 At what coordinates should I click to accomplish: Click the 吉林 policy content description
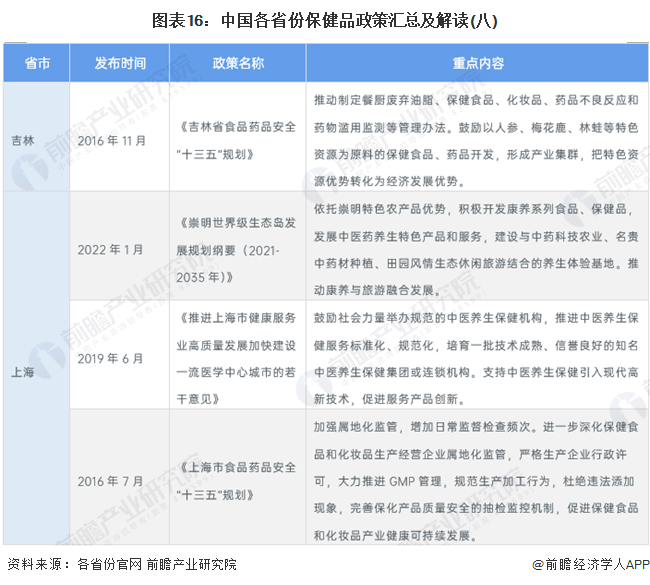click(476, 140)
